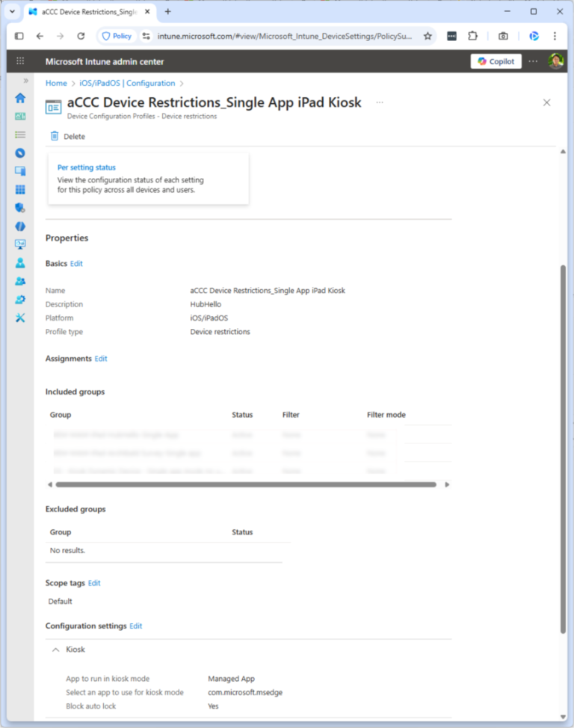The image size is (574, 728).
Task: Open the Home icon in Intune sidebar
Action: click(x=20, y=98)
